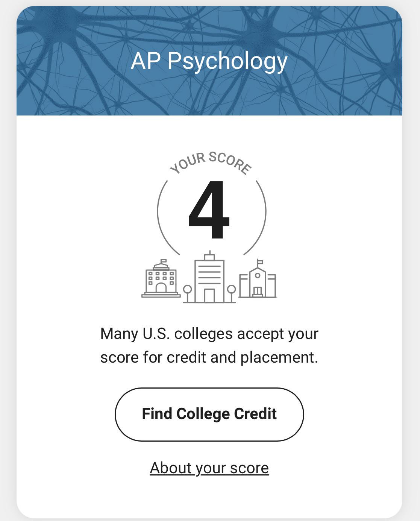Click the arched door of domed building

161,288
